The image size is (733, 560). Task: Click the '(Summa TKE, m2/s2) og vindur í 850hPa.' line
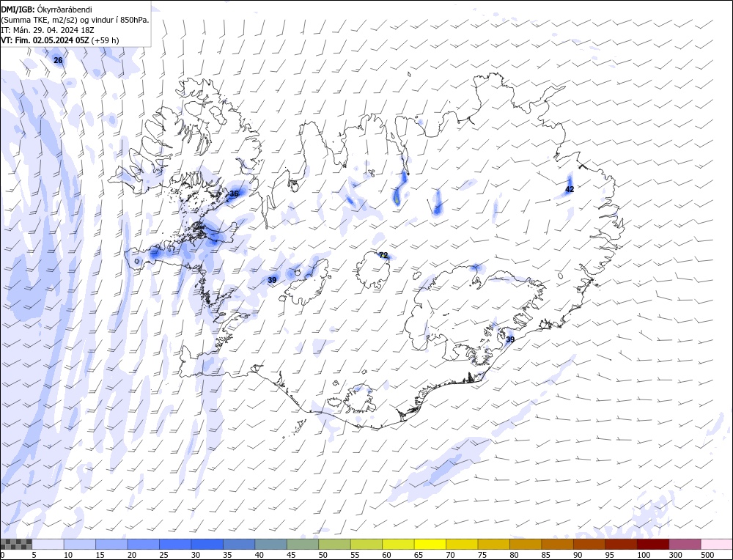75,20
